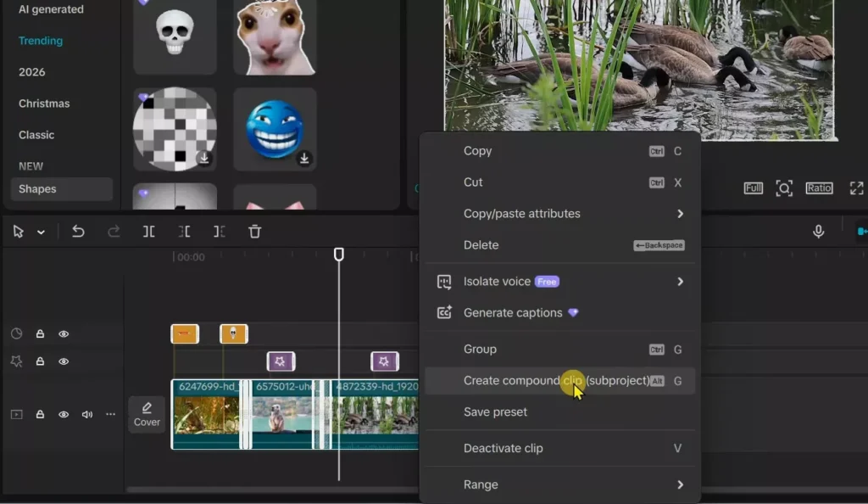Click the Ratio button under the preview

click(819, 188)
